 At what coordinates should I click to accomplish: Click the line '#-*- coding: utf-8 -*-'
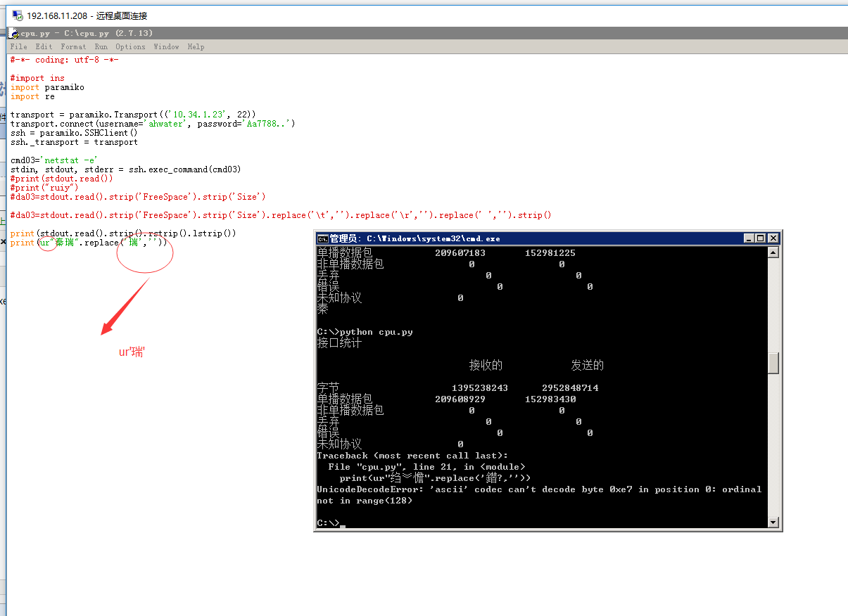(x=64, y=60)
